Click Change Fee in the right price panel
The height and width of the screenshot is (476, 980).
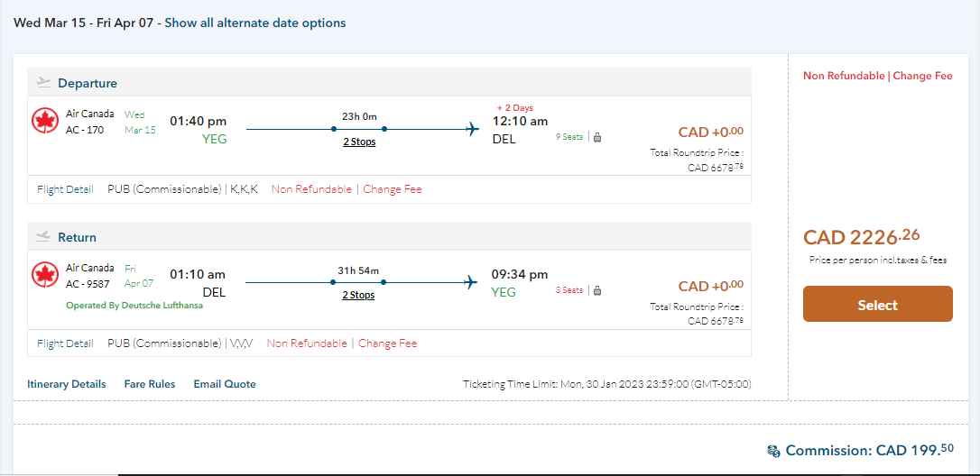coord(922,76)
